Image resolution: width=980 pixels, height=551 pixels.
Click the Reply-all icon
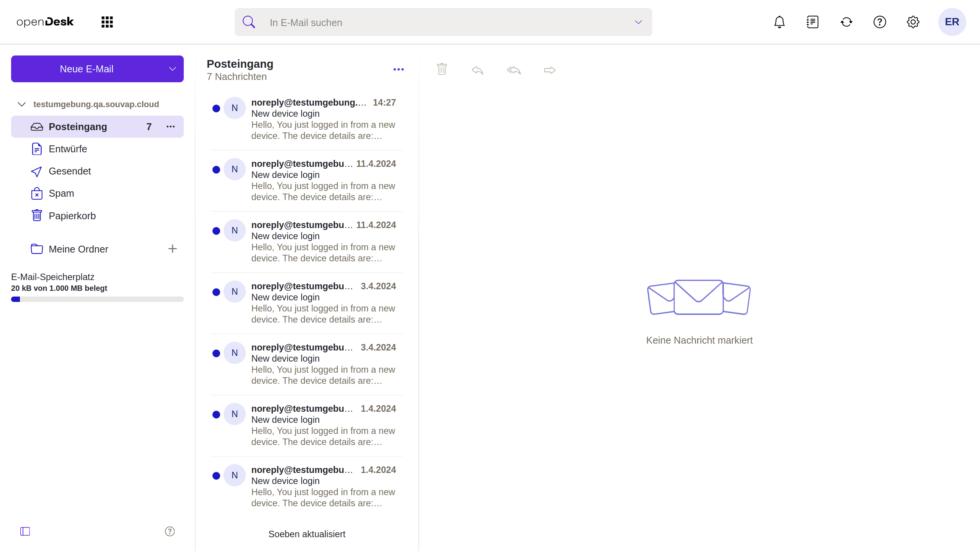point(513,70)
